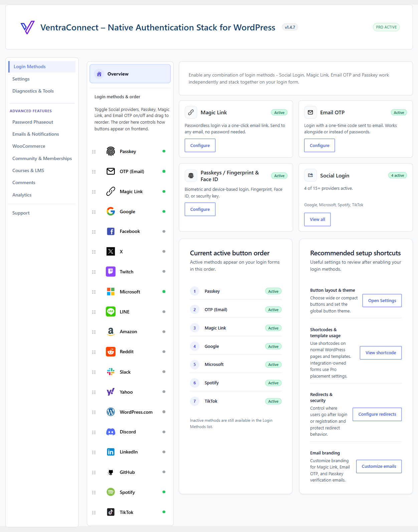Toggle the Spotify status dot
The height and width of the screenshot is (532, 418).
coord(164,492)
